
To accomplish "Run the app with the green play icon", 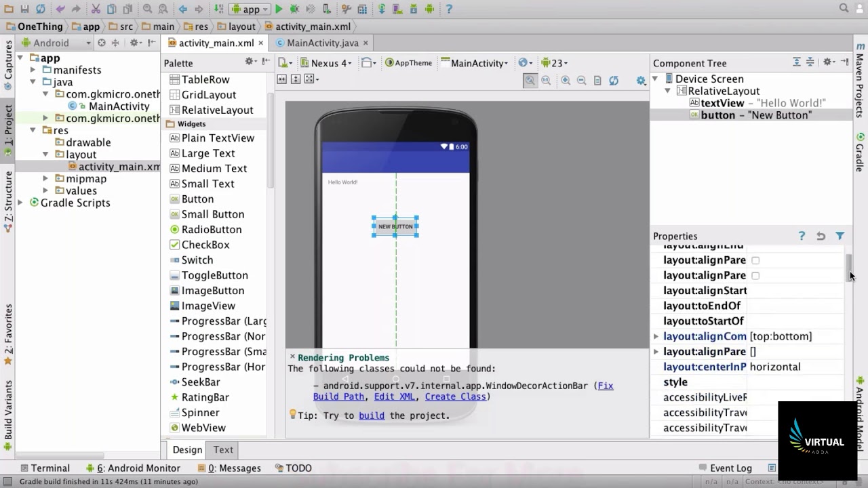I will [x=279, y=9].
